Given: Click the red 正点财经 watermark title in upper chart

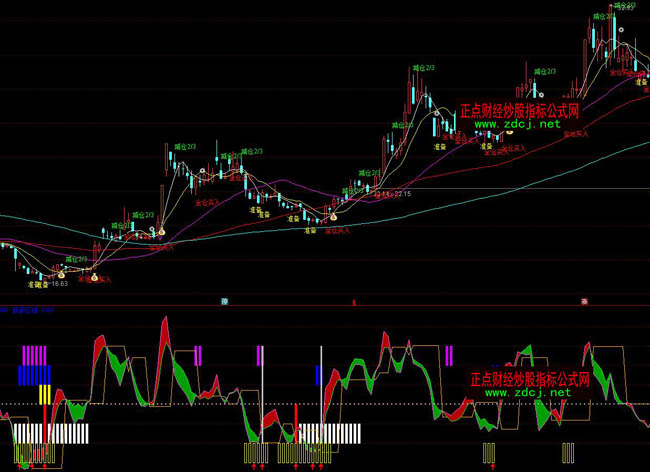Looking at the screenshot, I should [518, 112].
